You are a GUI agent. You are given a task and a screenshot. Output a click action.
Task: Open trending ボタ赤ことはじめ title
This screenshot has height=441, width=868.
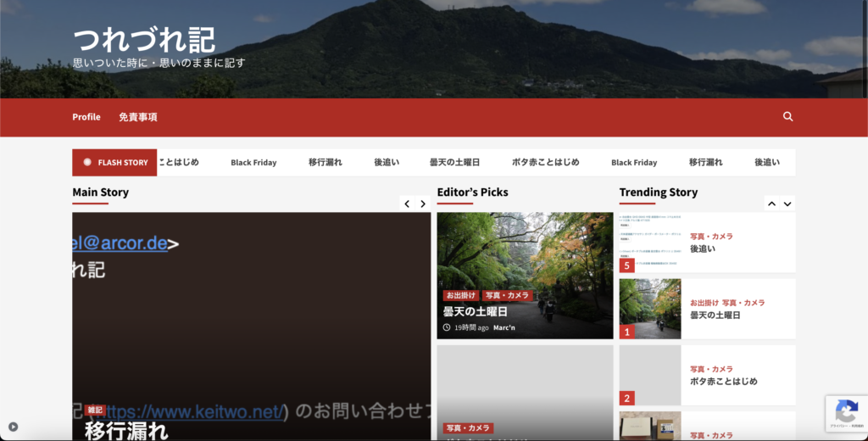tap(724, 381)
